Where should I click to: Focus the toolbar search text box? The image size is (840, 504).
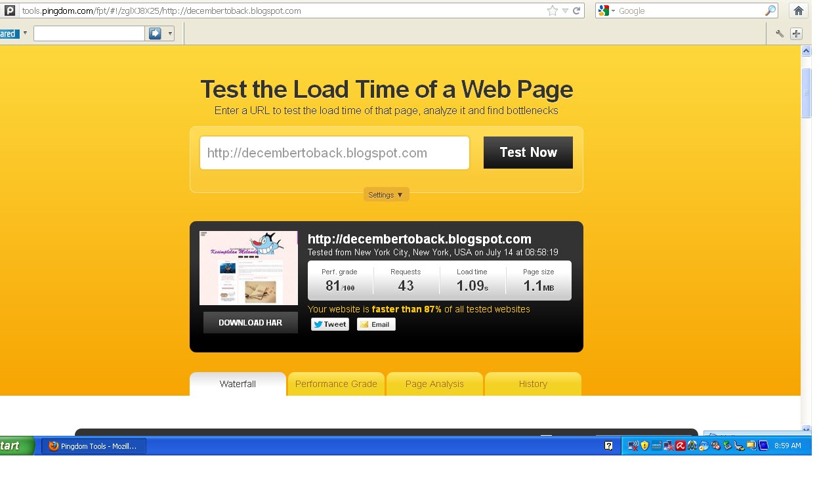point(89,33)
